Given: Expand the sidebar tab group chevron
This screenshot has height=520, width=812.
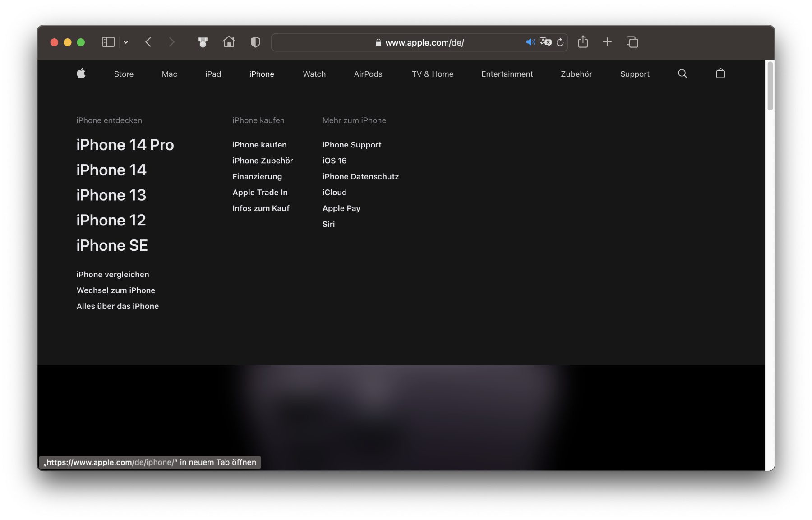Looking at the screenshot, I should coord(126,42).
